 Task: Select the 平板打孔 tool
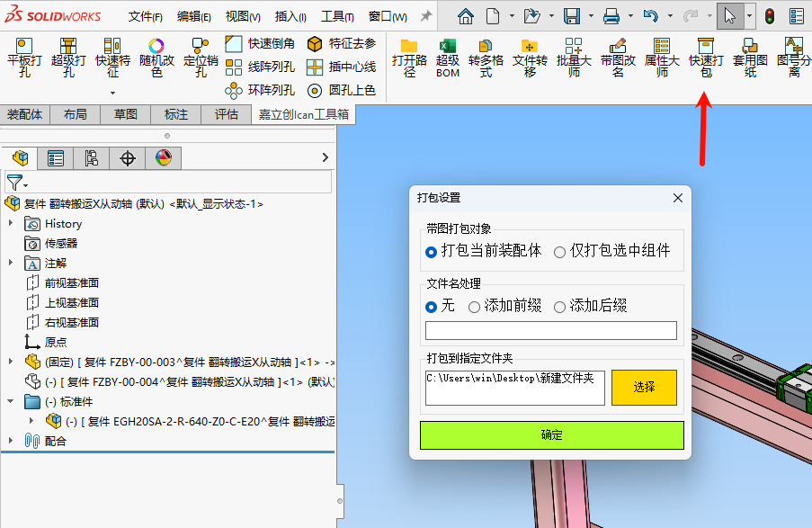(24, 57)
